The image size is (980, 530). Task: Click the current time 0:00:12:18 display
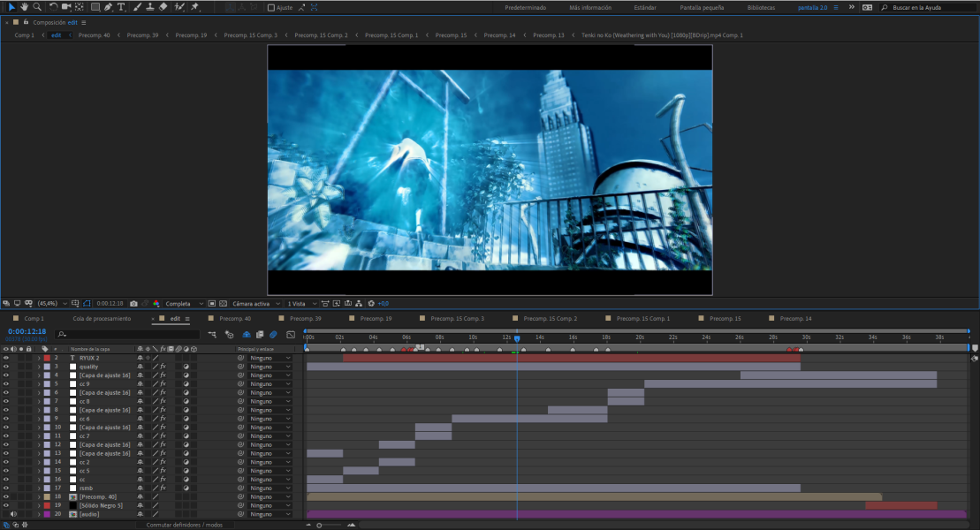pos(27,332)
